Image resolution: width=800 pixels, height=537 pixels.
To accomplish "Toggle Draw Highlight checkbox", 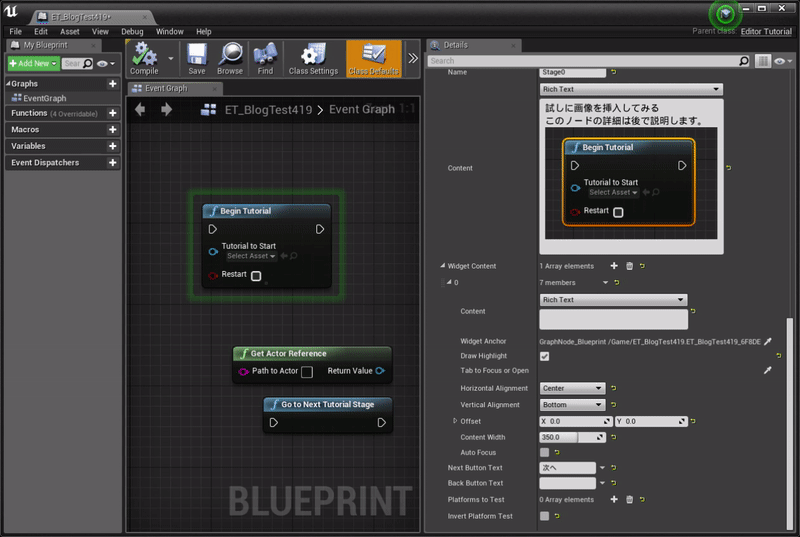I will tap(544, 356).
